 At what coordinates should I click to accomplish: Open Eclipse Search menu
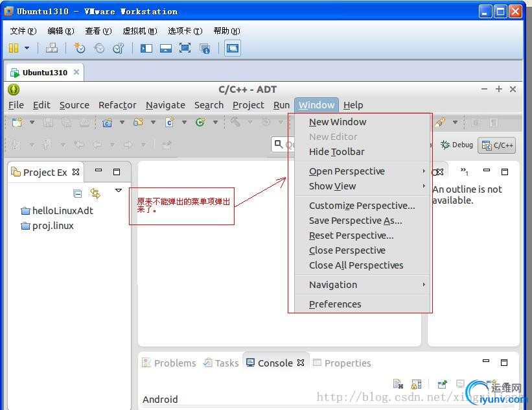[x=209, y=105]
